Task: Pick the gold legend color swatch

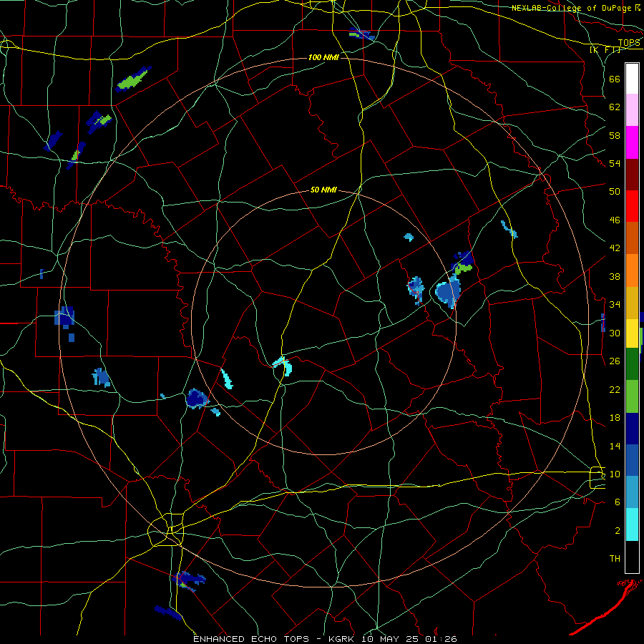Action: 632,303
